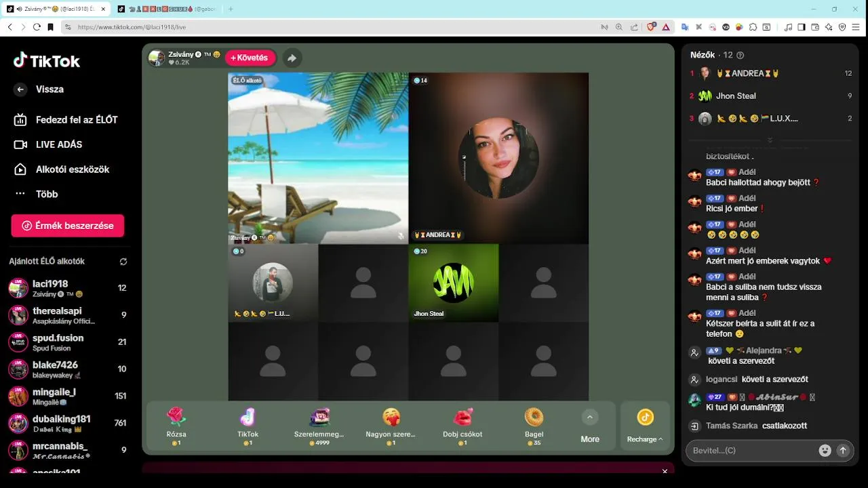Send the Dobj csókot gift
Viewport: 868px width, 488px height.
pyautogui.click(x=462, y=426)
